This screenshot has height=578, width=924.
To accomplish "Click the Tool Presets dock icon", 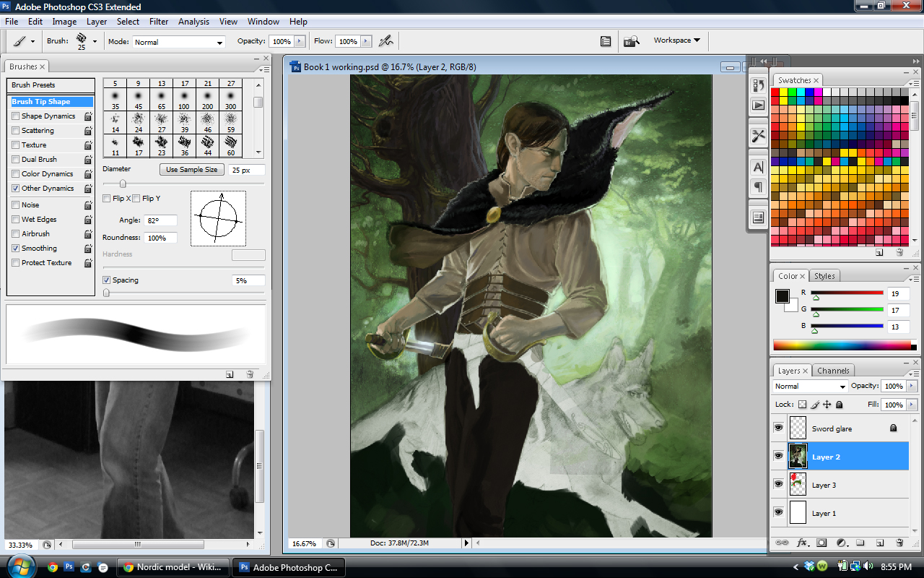I will coord(758,136).
